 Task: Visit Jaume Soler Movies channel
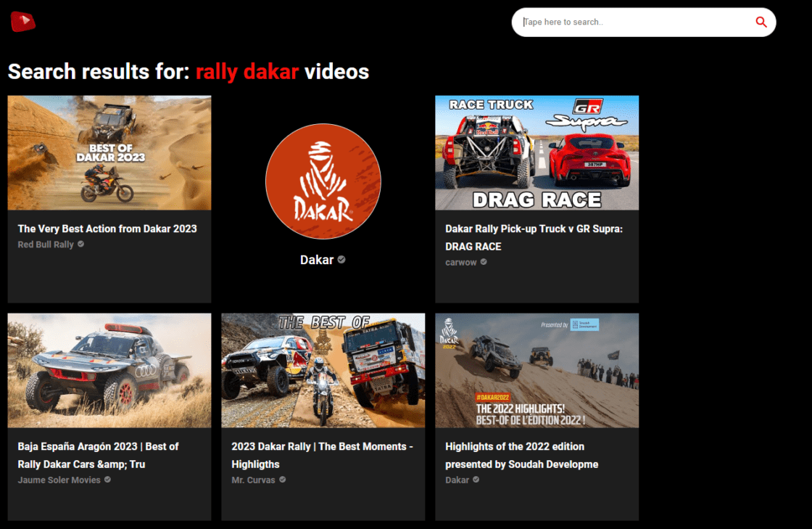[59, 480]
